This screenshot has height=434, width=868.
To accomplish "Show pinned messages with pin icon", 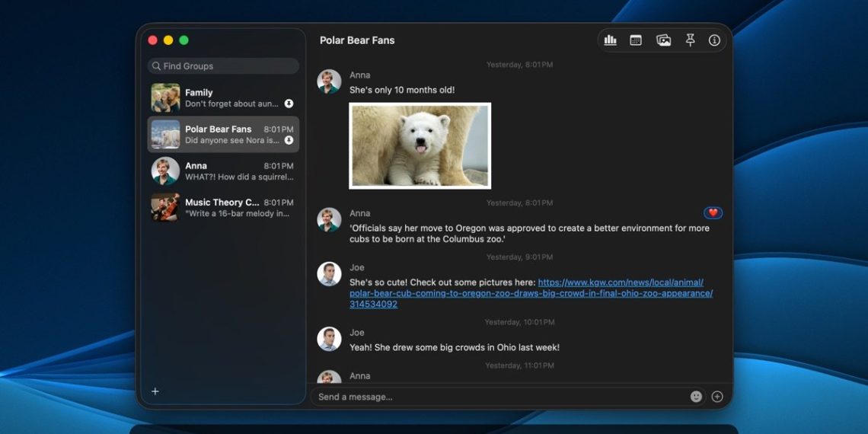I will 690,40.
